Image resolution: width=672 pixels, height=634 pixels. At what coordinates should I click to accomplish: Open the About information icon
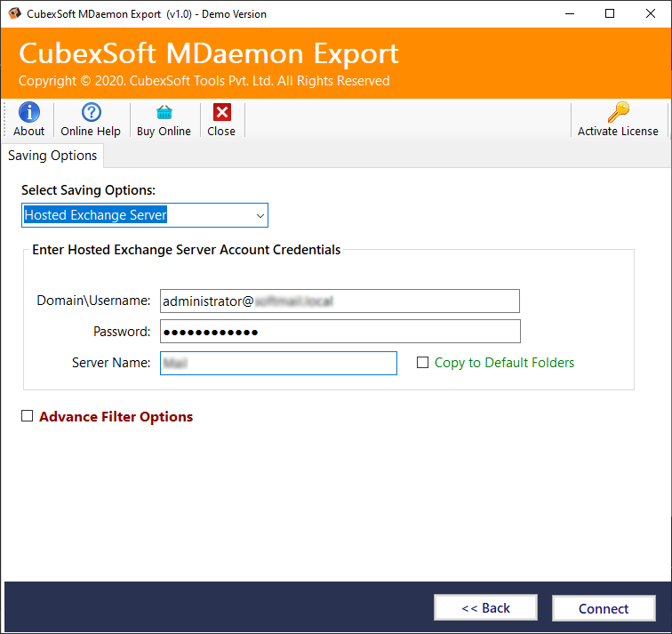coord(28,112)
